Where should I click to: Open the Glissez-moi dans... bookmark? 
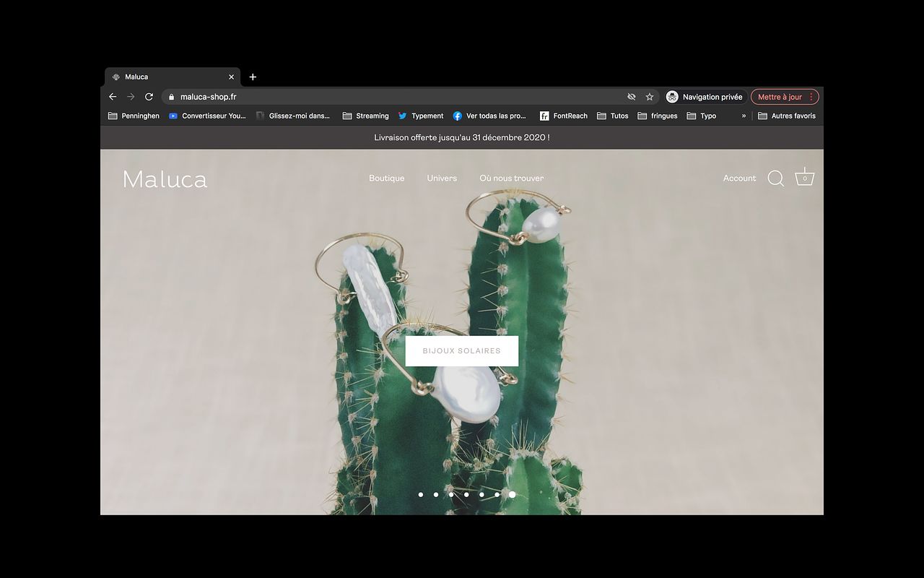click(293, 116)
